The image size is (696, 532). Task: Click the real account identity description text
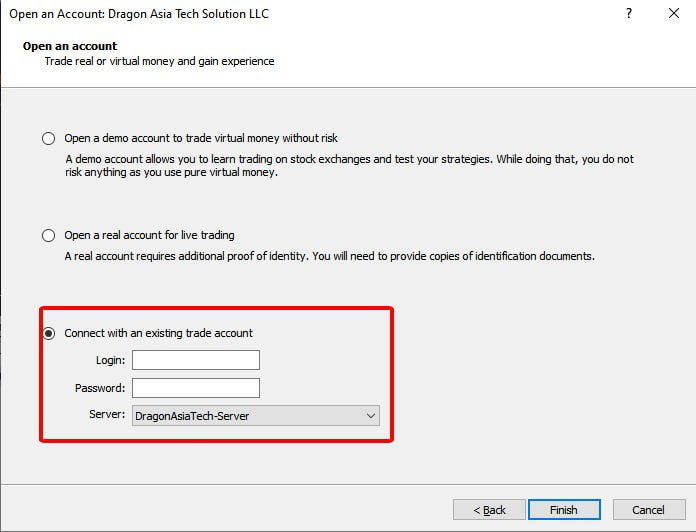pos(329,256)
